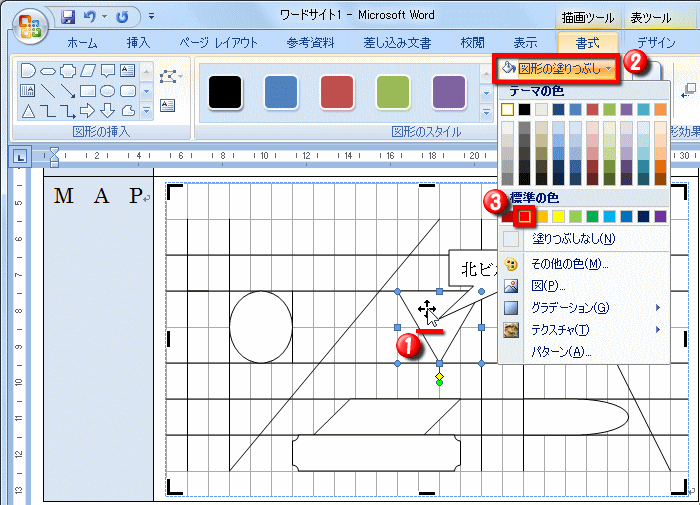Save the document from quick access toolbar
This screenshot has height=505, width=700.
68,17
